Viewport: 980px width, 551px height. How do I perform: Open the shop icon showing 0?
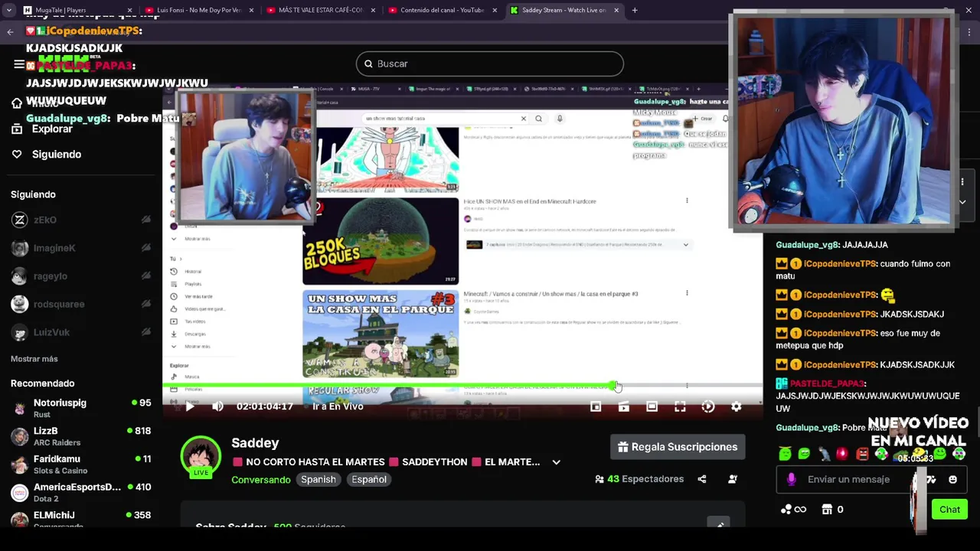point(831,510)
